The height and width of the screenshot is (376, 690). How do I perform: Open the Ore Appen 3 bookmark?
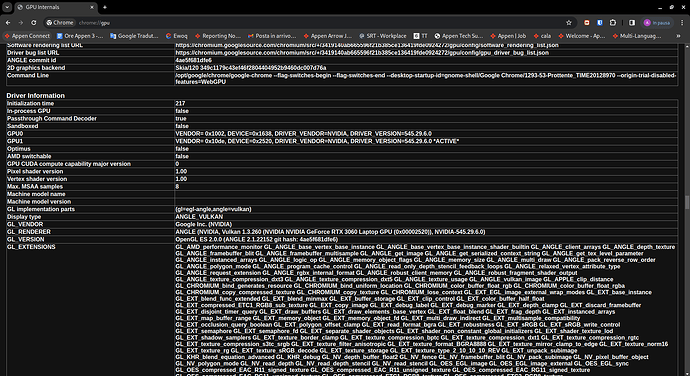coord(80,36)
